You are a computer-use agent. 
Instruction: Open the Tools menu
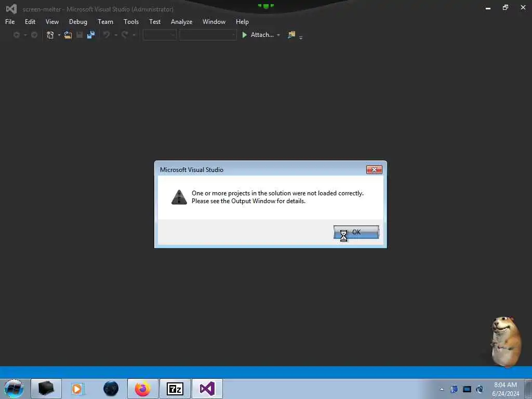pos(131,22)
